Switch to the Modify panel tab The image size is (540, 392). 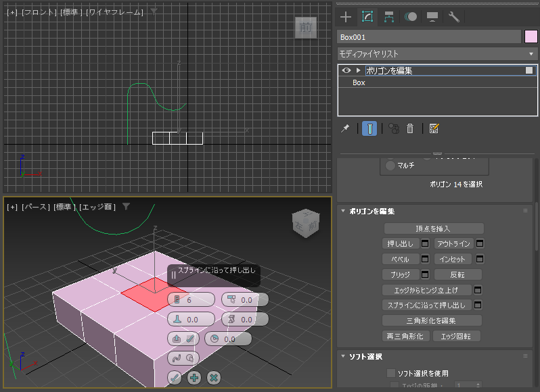coord(367,17)
